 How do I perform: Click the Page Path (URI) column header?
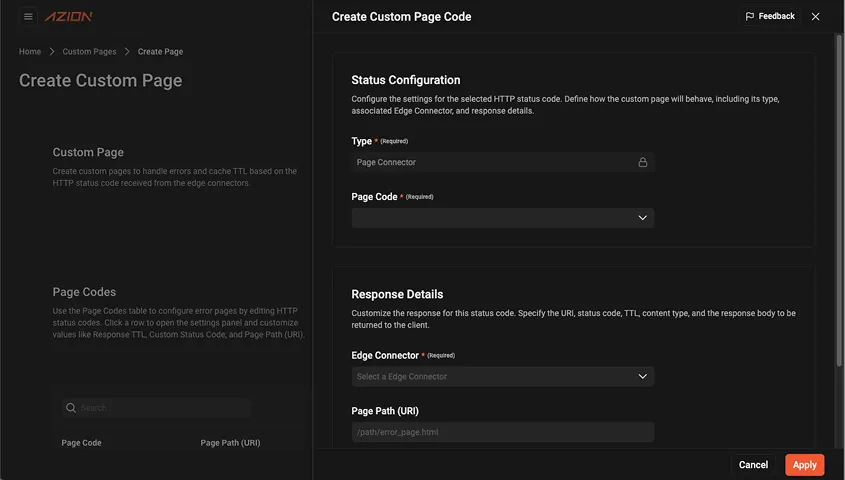[230, 443]
